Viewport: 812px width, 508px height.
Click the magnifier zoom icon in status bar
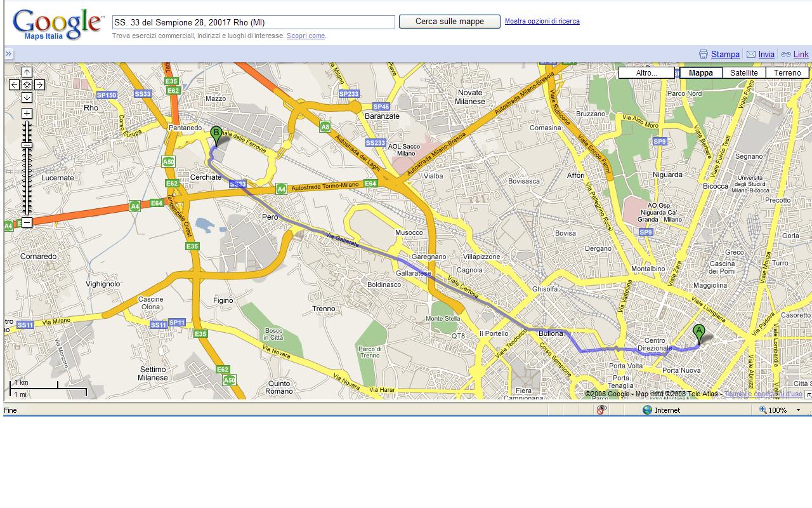[x=763, y=410]
